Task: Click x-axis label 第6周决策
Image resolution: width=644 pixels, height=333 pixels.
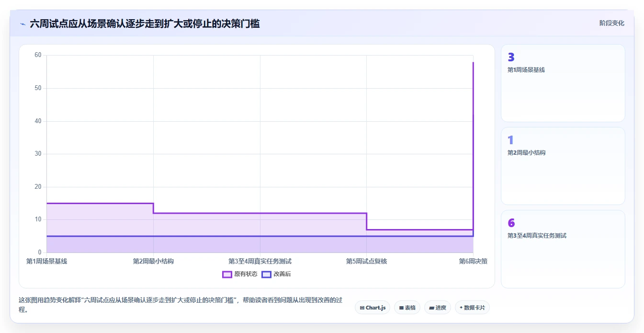Action: coord(473,261)
